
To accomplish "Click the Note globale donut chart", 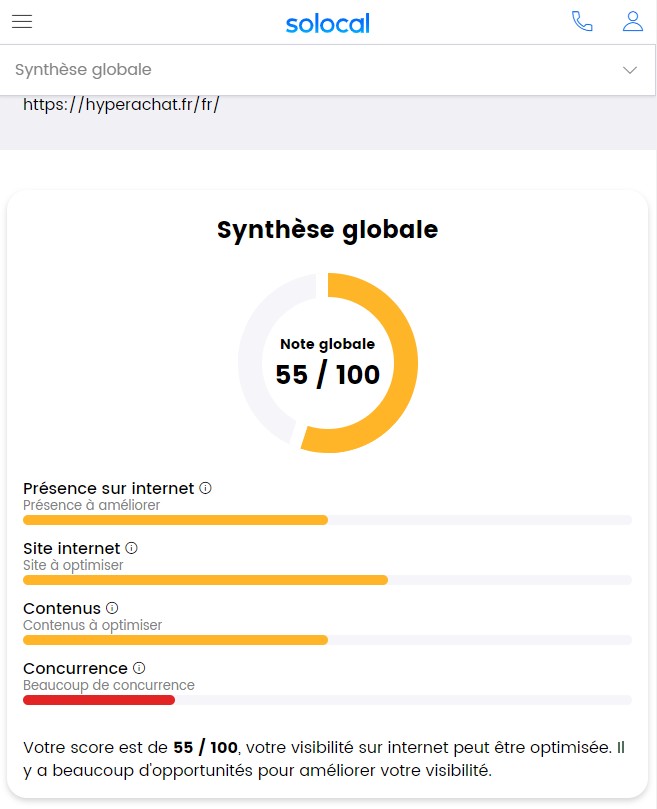I will tap(327, 363).
